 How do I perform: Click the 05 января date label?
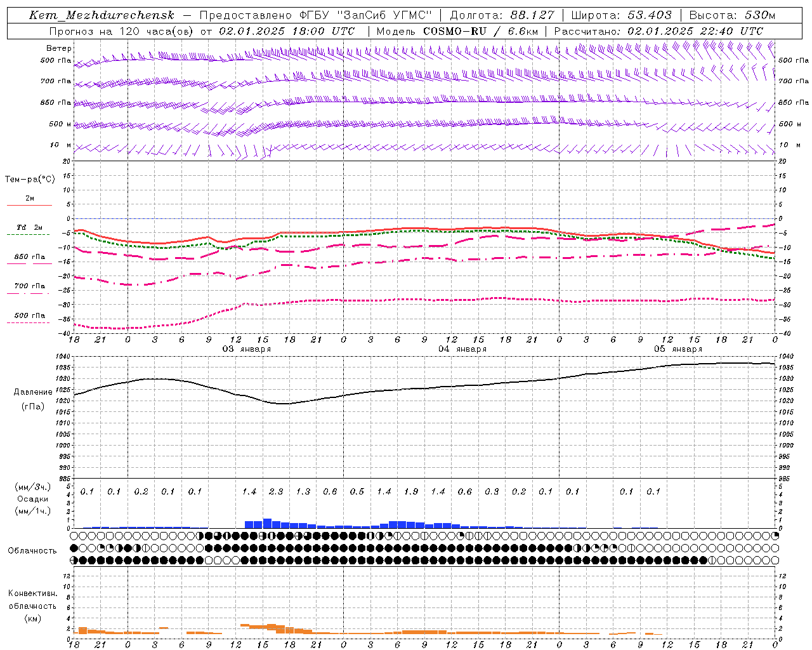678,349
